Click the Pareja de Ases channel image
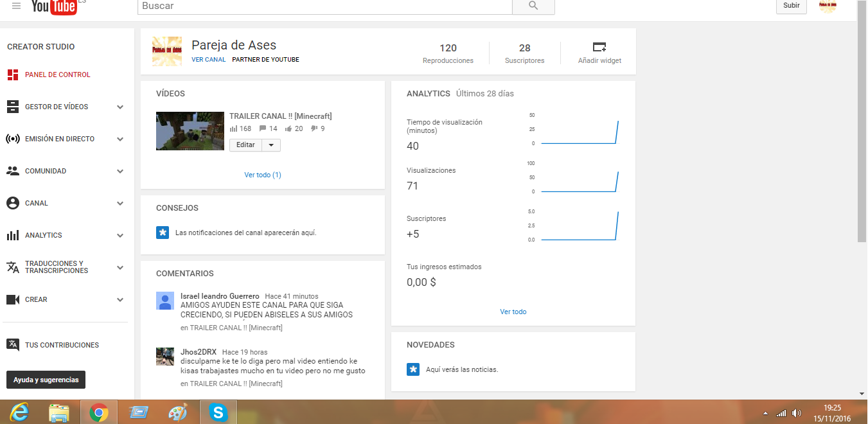868x424 pixels. 167,51
